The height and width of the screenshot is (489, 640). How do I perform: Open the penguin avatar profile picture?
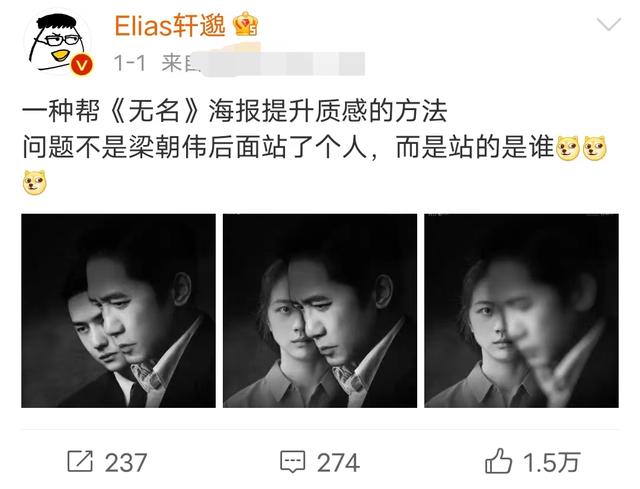[57, 43]
